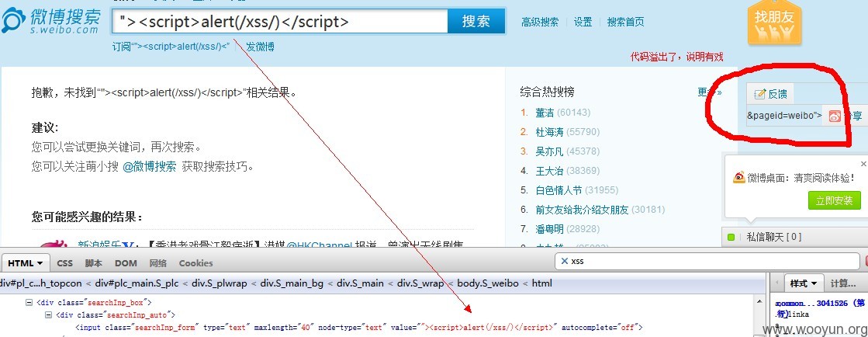The width and height of the screenshot is (868, 337).
Task: Click the 微博桌面 icon in popup
Action: (x=739, y=177)
